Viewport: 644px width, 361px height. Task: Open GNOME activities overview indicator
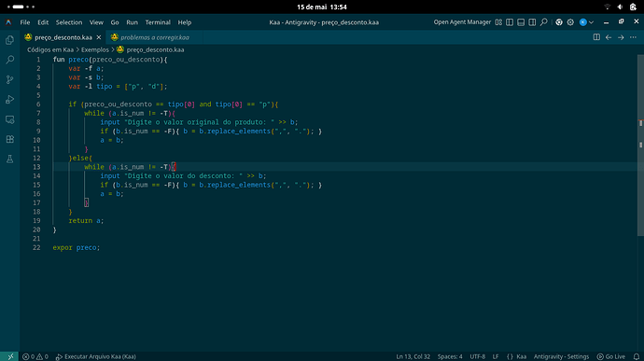coord(21,7)
